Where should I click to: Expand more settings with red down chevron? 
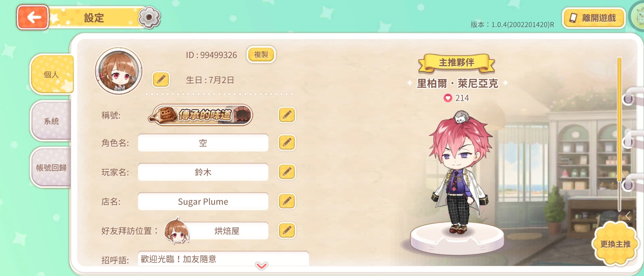[x=262, y=266]
